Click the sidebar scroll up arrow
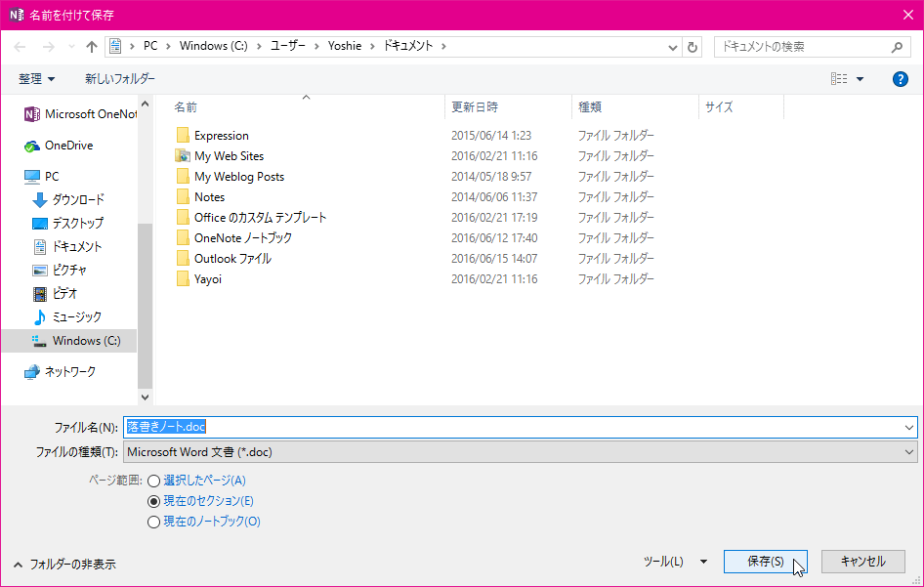 (x=145, y=104)
